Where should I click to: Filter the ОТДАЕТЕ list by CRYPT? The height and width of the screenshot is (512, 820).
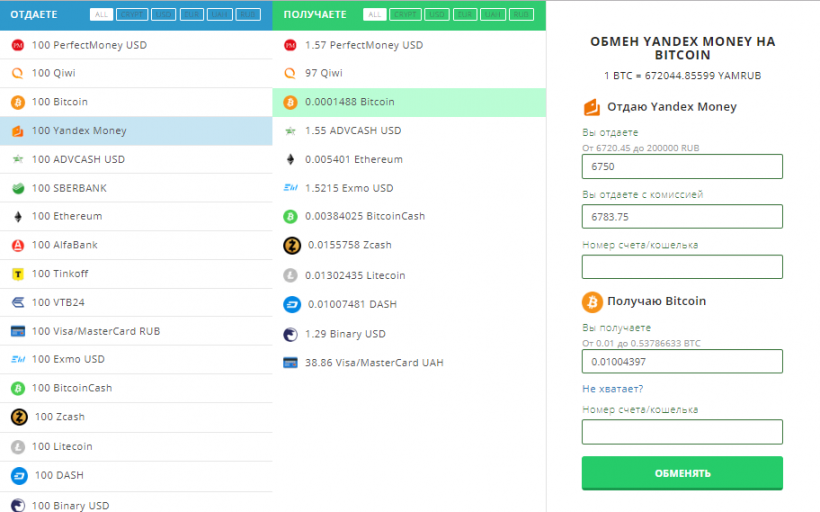131,15
